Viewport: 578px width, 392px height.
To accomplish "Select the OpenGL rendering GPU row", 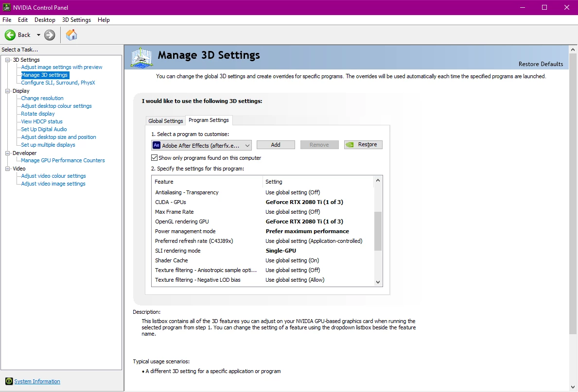I will (263, 222).
